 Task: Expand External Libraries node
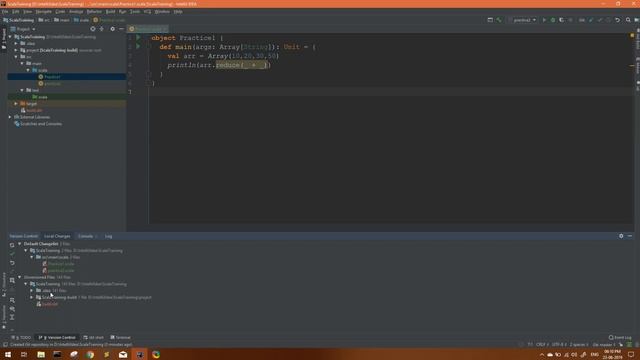tap(10, 117)
